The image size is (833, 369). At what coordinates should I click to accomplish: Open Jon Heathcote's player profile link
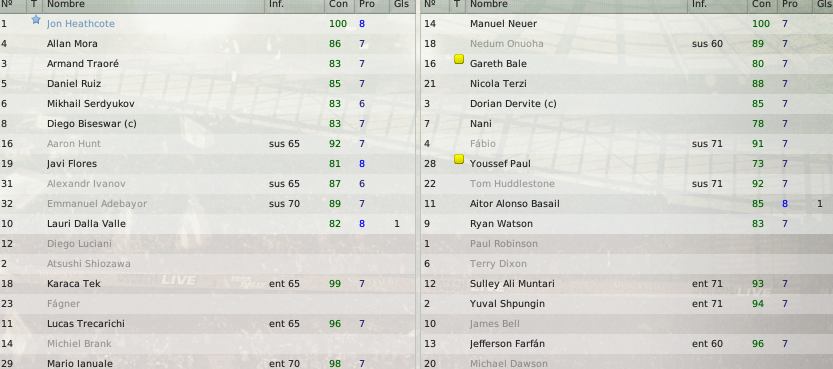[81, 24]
